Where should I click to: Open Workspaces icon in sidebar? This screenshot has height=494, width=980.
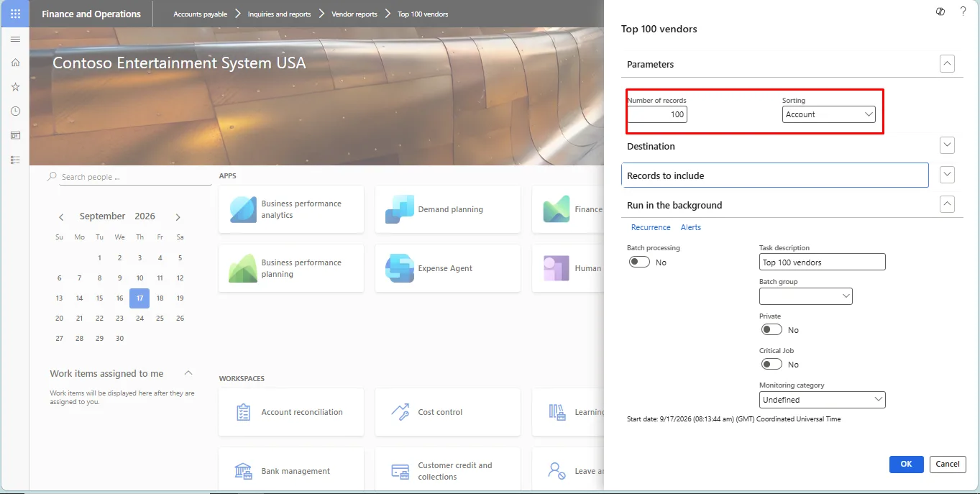pyautogui.click(x=15, y=135)
